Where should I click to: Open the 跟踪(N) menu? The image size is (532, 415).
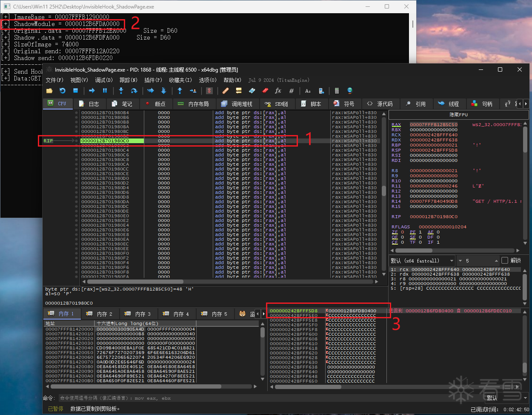tap(128, 80)
